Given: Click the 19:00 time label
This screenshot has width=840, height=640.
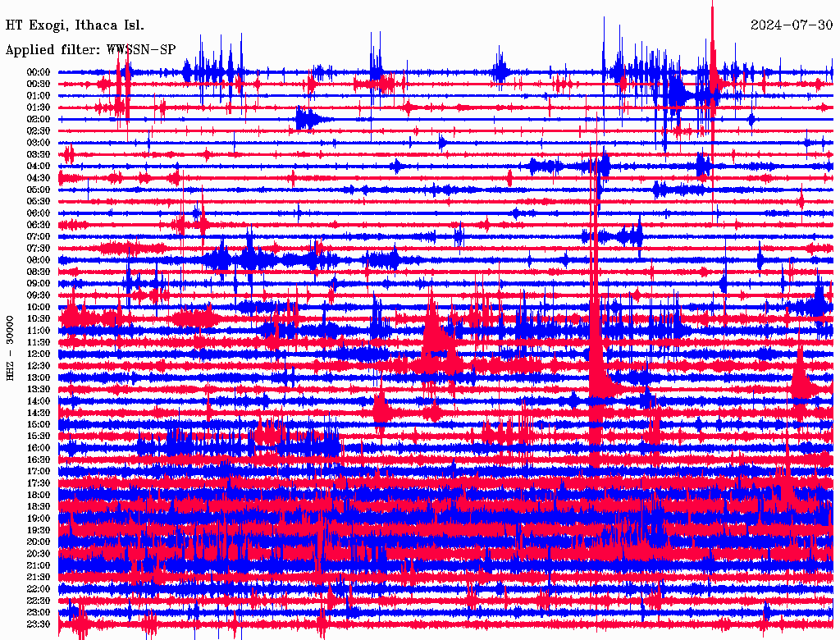Looking at the screenshot, I should [39, 519].
